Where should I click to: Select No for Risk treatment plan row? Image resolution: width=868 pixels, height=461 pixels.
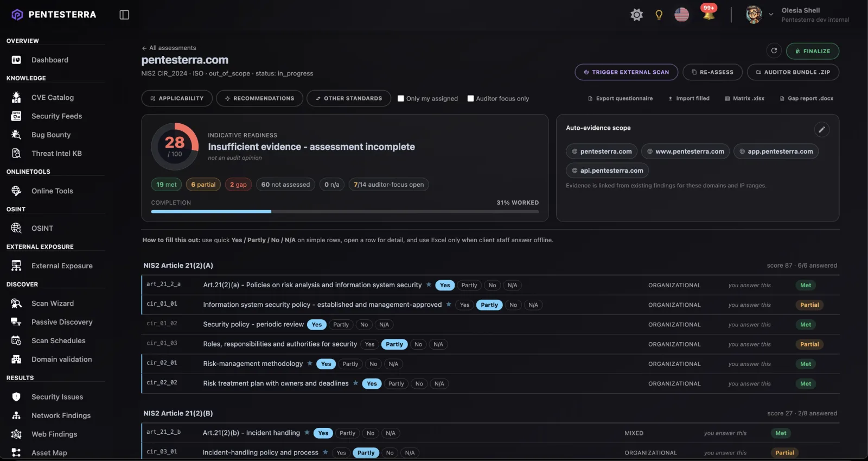[x=419, y=384]
